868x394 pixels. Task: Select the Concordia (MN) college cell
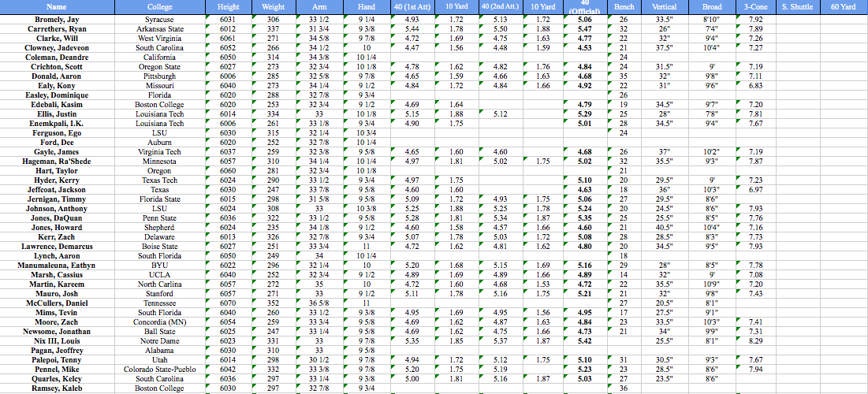coord(159,322)
